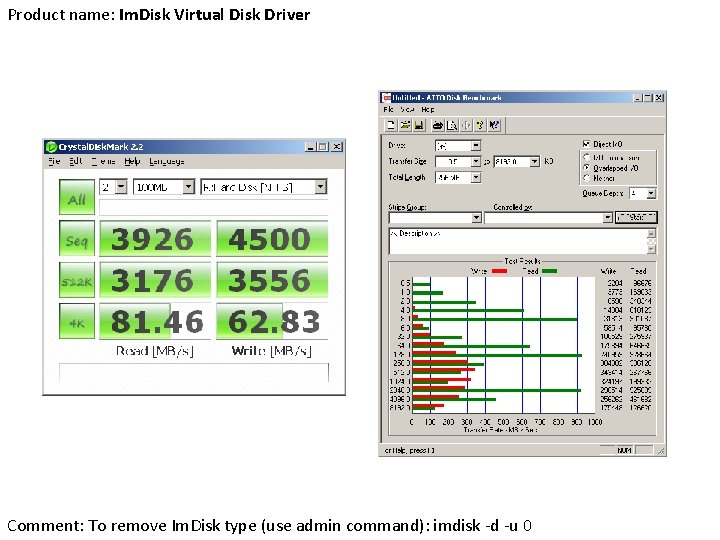
Task: Click the 4K read result 81.46
Action: tap(155, 321)
